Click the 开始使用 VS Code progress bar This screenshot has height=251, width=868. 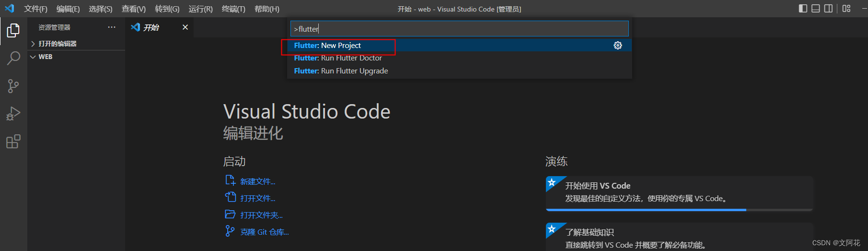(679, 210)
